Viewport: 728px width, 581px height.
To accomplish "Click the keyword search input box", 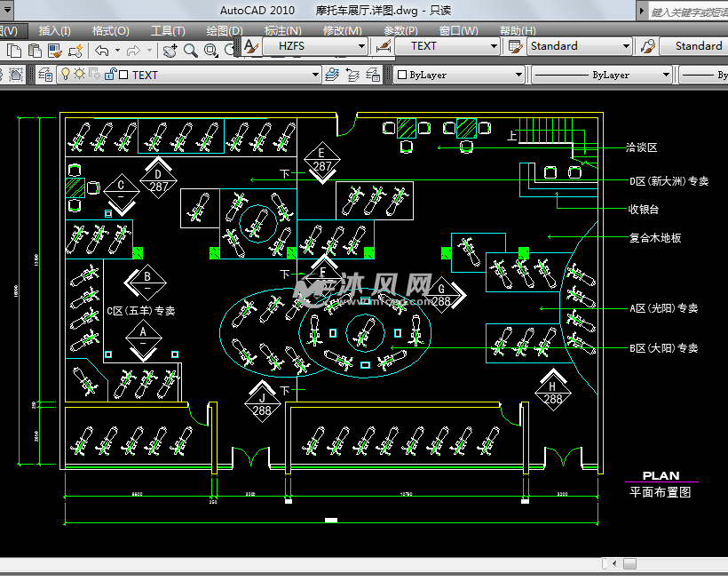I will (688, 12).
